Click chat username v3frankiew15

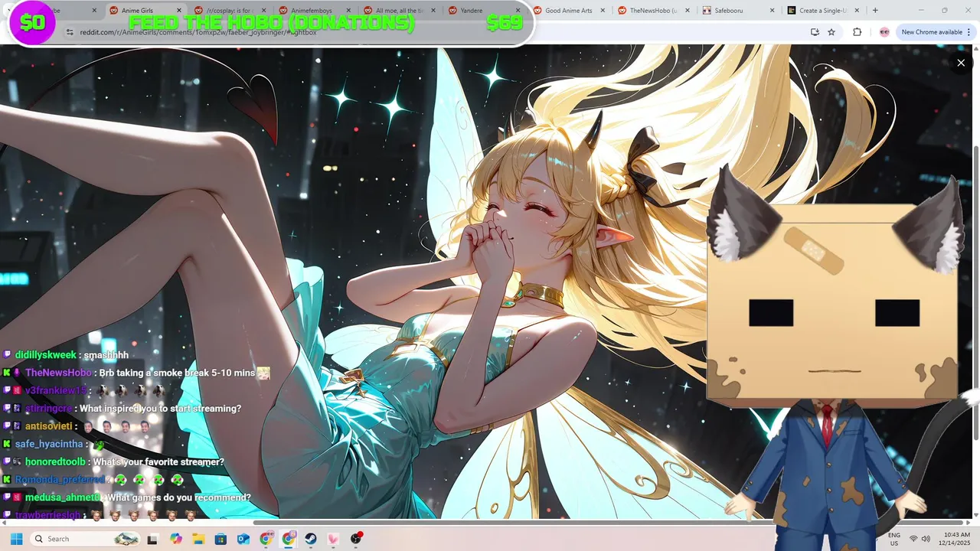56,390
